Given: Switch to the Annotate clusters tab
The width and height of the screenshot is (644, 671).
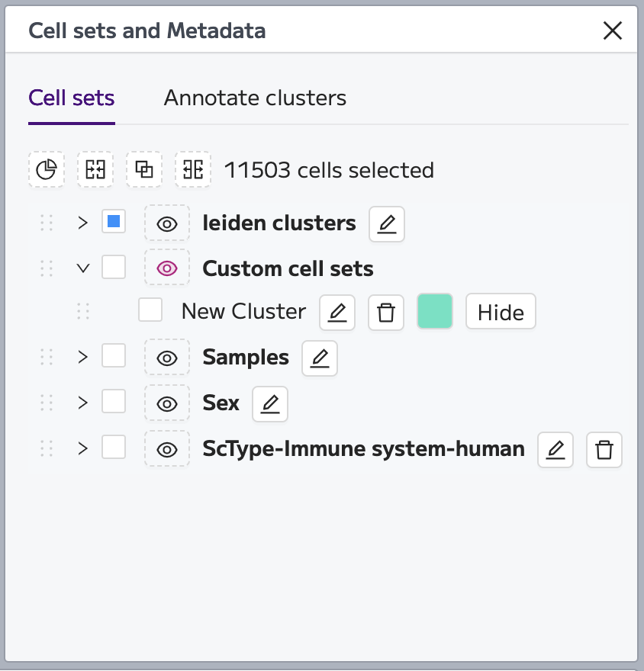Looking at the screenshot, I should (x=255, y=98).
